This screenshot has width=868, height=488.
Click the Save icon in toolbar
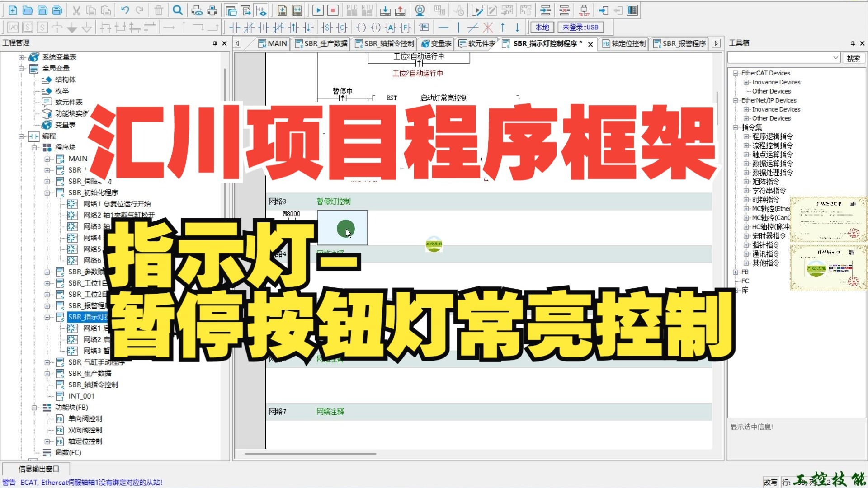(42, 10)
